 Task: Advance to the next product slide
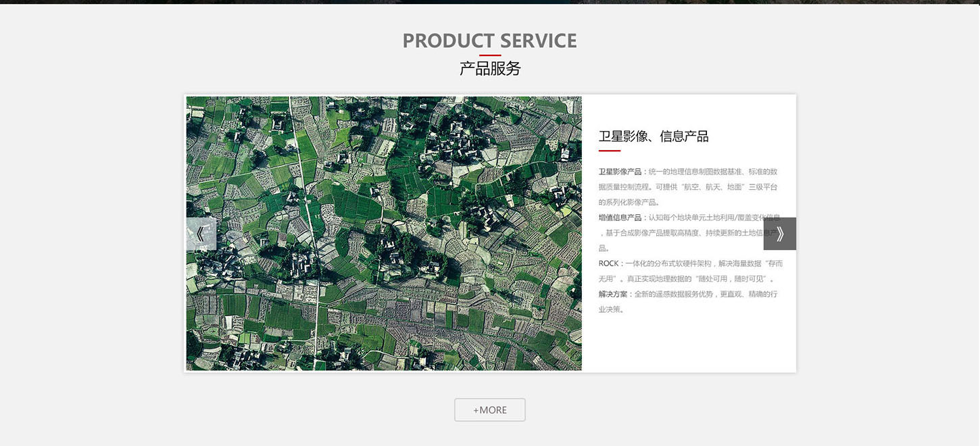pyautogui.click(x=779, y=234)
